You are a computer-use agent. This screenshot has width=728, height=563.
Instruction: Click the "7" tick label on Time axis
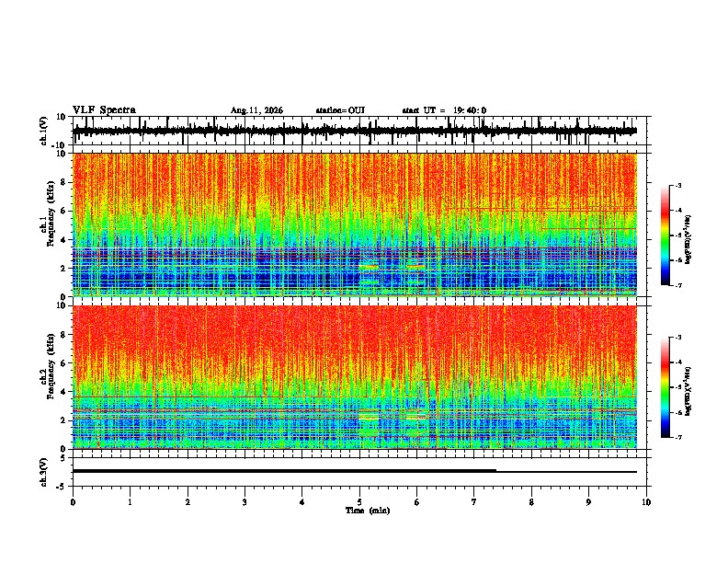tap(474, 502)
